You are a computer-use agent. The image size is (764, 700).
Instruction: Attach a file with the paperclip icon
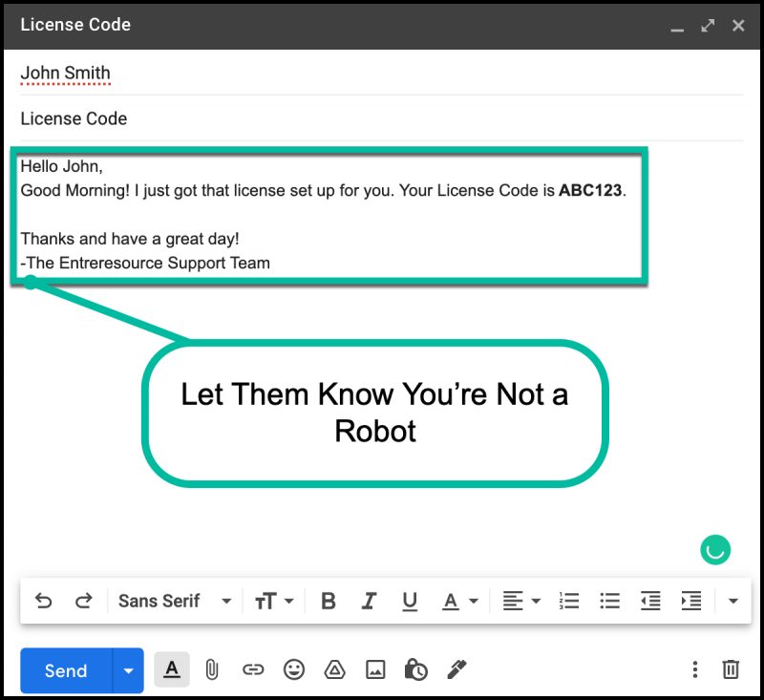212,669
